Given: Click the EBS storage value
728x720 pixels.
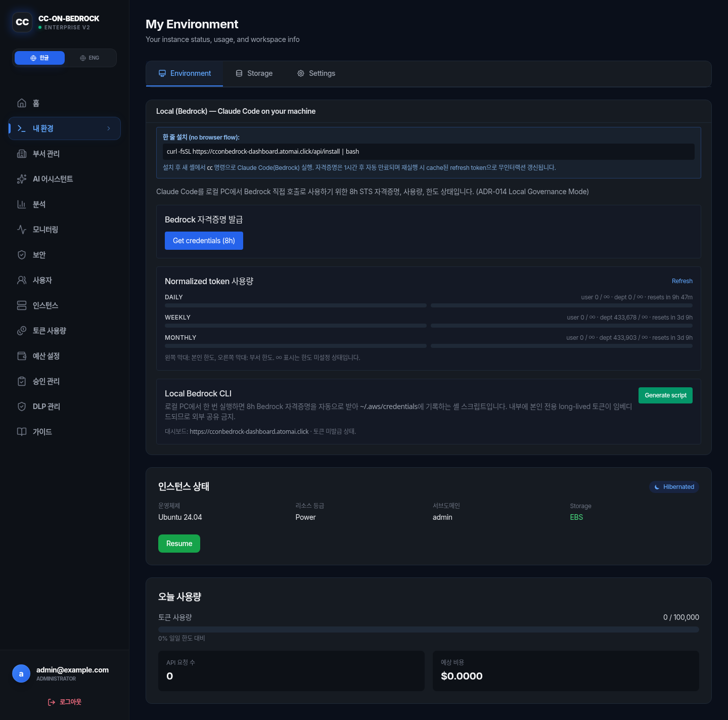Looking at the screenshot, I should (576, 517).
